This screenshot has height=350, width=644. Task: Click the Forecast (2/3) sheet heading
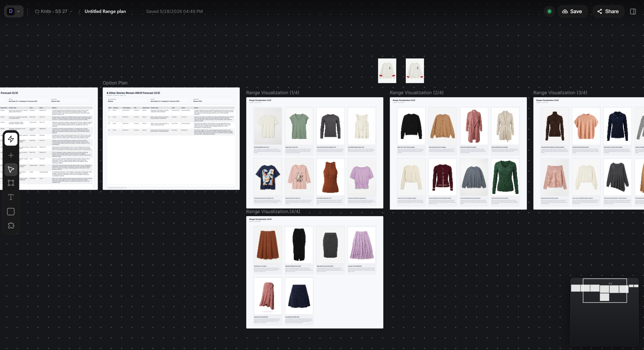coord(9,93)
